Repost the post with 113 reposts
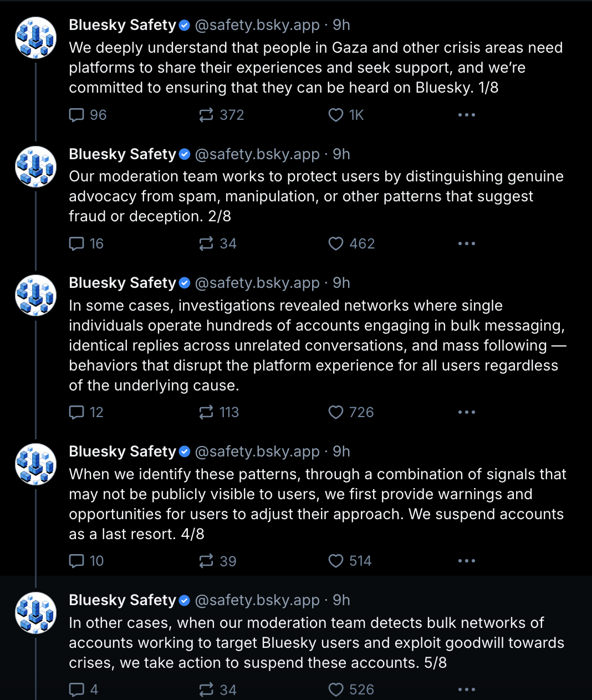592x700 pixels. point(219,412)
